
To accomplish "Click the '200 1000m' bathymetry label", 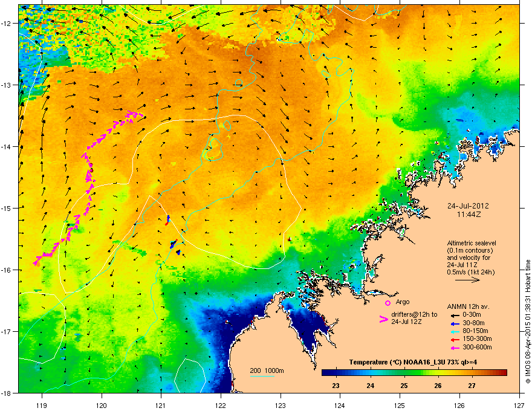I will (267, 371).
